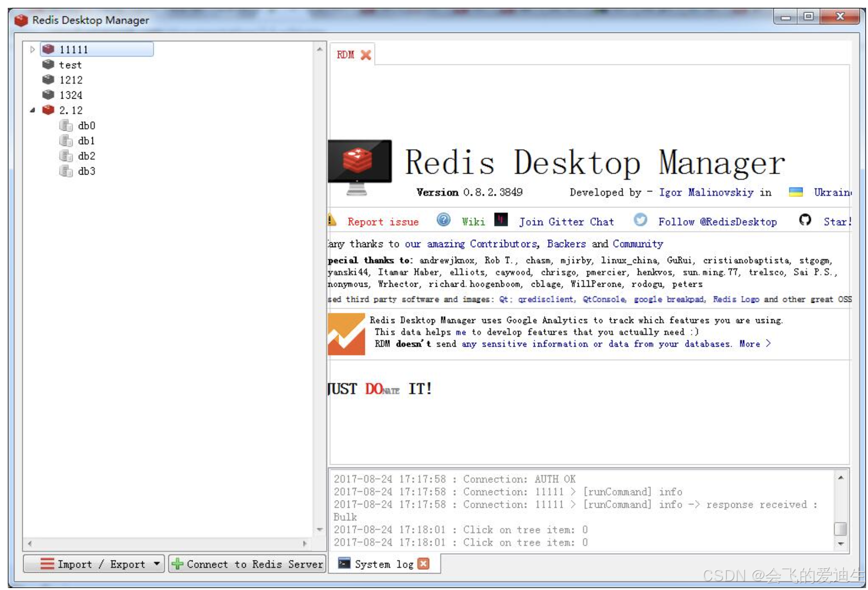Click the Twitter bird icon
868x590 pixels.
click(640, 220)
